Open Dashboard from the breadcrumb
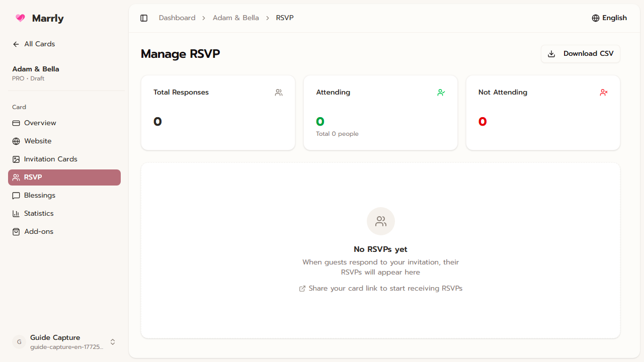Screen dimensions: 644x362 click(177, 18)
